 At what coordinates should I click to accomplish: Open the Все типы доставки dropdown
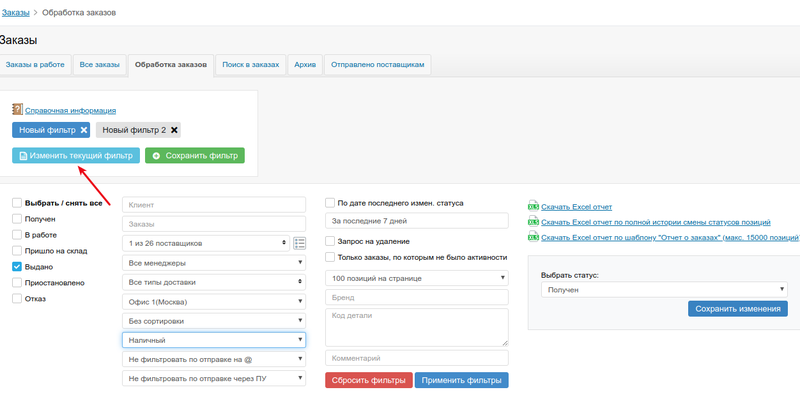(x=214, y=282)
